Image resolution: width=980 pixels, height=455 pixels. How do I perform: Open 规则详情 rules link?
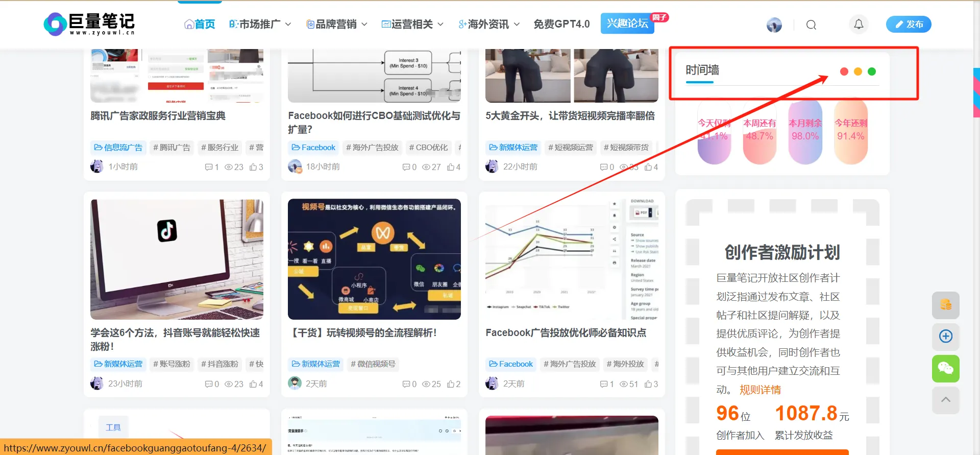(x=760, y=390)
